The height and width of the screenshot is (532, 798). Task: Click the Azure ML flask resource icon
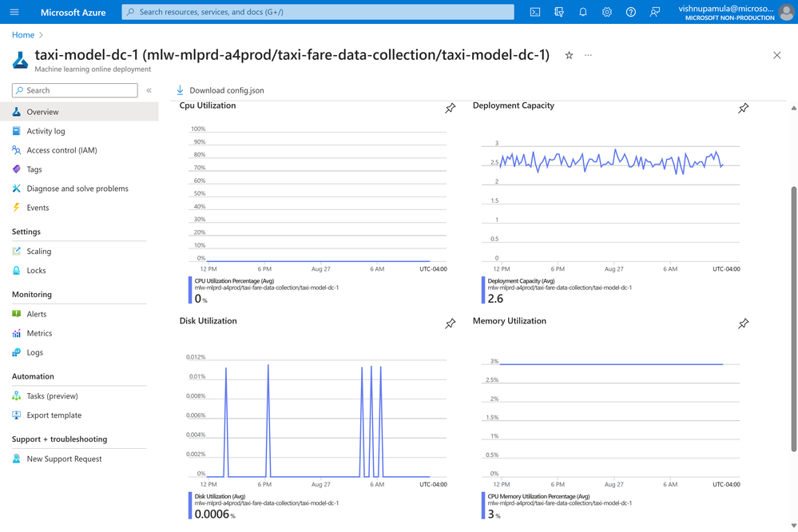(20, 60)
